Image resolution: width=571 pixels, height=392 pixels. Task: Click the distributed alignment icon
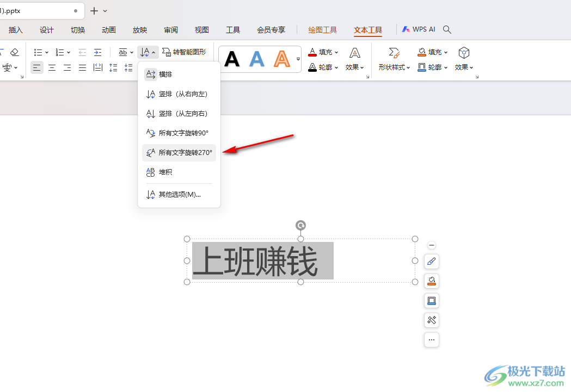point(98,67)
